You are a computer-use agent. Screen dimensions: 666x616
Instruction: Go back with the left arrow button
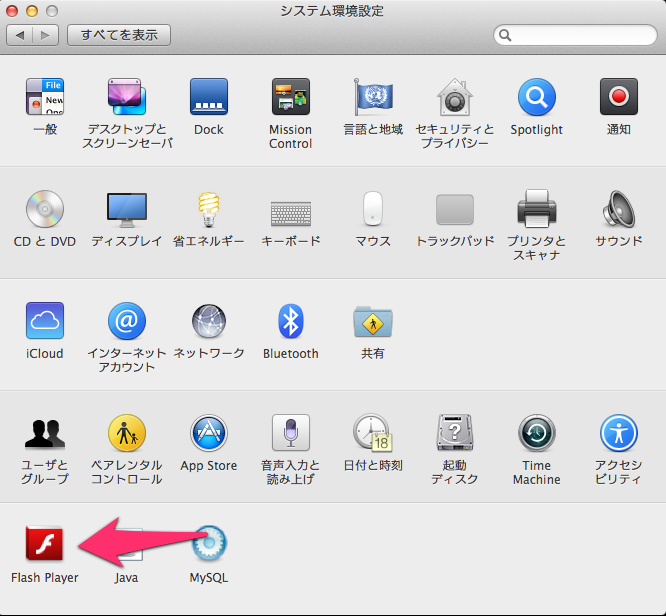(20, 35)
